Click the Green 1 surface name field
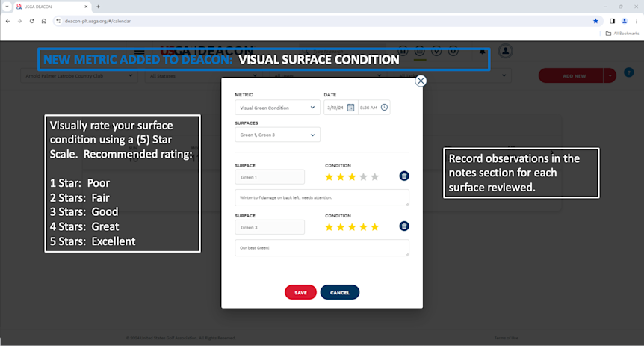The width and height of the screenshot is (644, 346). (x=270, y=177)
